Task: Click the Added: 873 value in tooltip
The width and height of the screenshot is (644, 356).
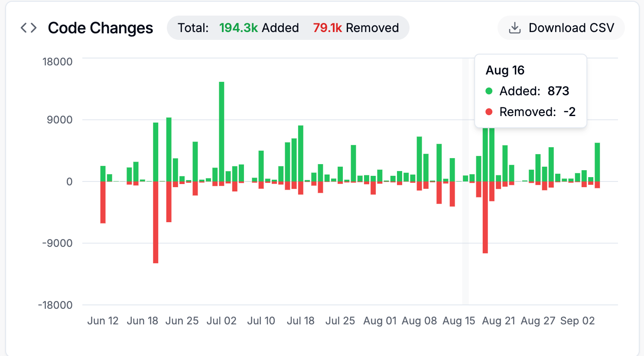Action: (558, 91)
